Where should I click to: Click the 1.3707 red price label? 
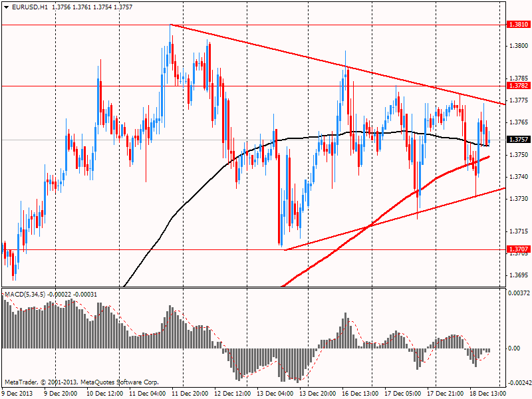[x=518, y=249]
